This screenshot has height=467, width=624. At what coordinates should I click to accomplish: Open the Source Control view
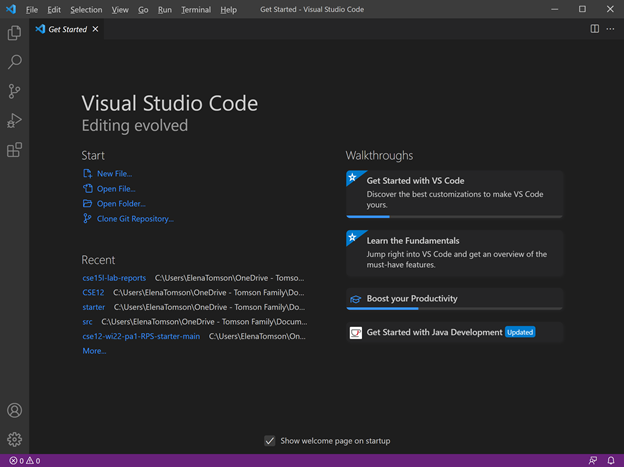click(x=14, y=91)
